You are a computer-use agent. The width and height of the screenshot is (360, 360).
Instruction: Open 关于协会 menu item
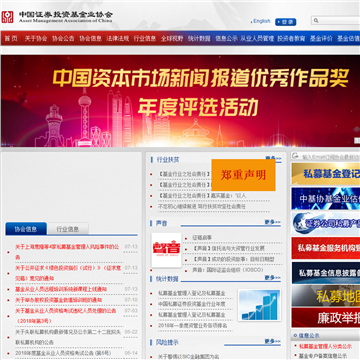coord(36,38)
